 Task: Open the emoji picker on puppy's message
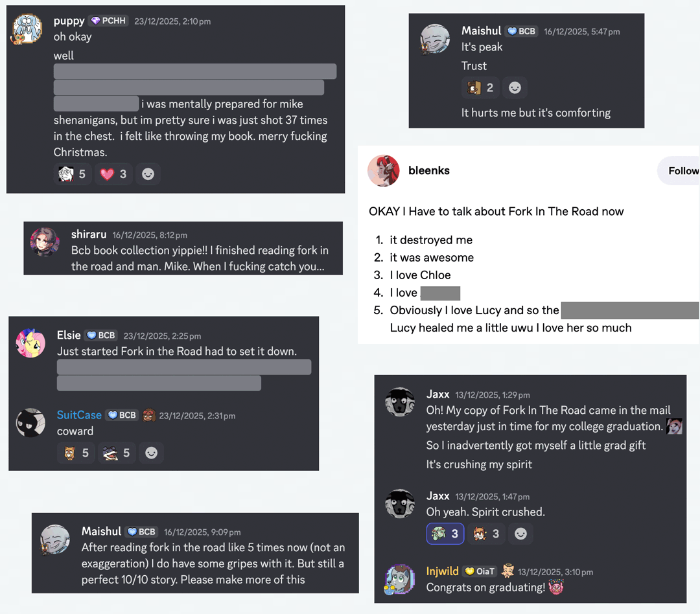point(148,174)
